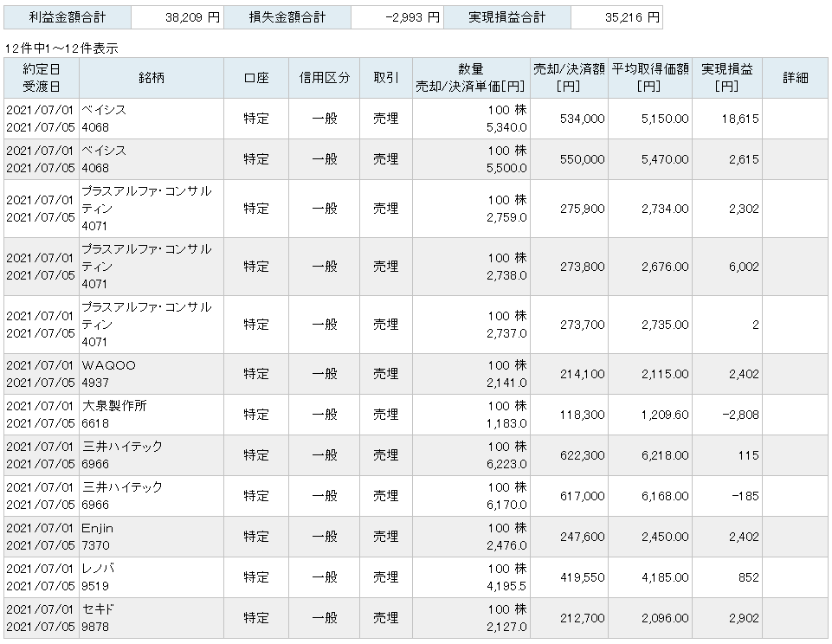Click the 信用区分 column header
832x644 pixels.
point(324,78)
